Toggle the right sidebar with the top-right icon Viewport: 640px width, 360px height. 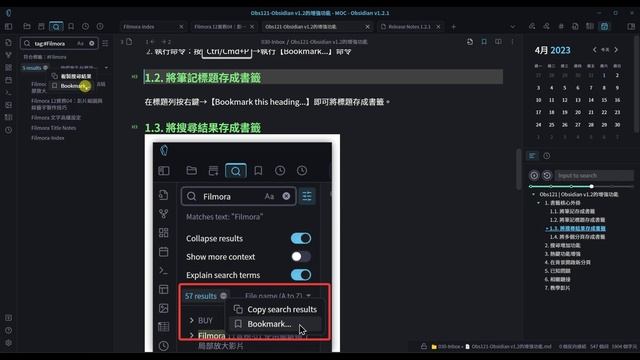(x=631, y=27)
